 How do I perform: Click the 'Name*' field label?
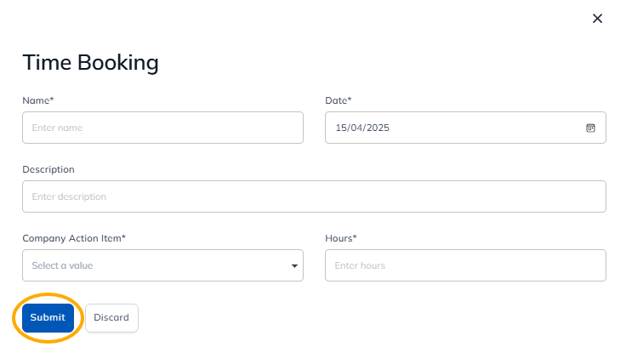tap(38, 100)
